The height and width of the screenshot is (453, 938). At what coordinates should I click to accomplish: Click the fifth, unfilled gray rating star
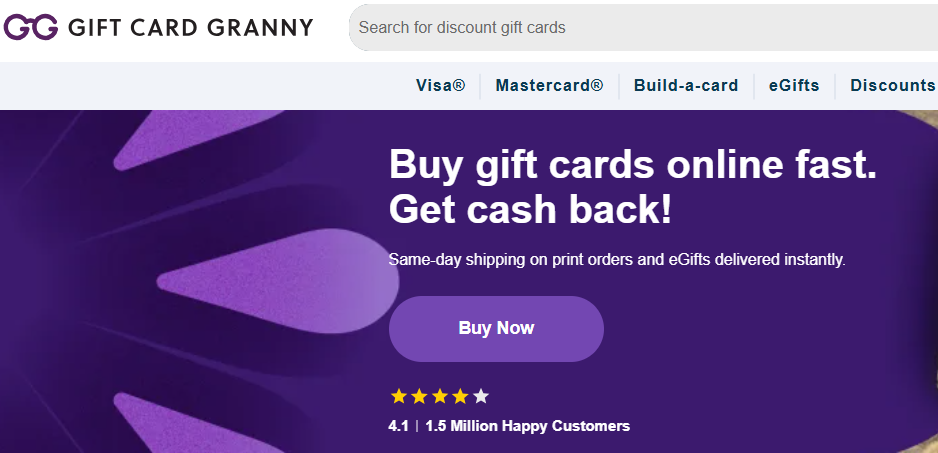(481, 396)
